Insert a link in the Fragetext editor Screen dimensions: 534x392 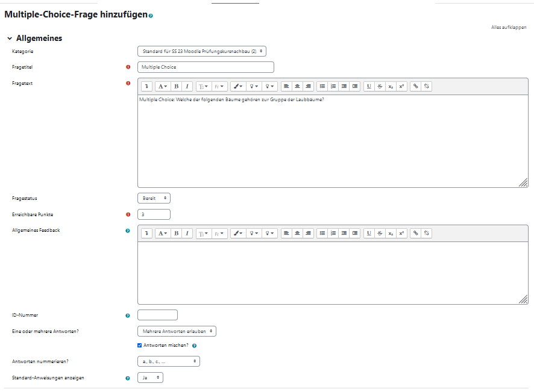[x=415, y=86]
